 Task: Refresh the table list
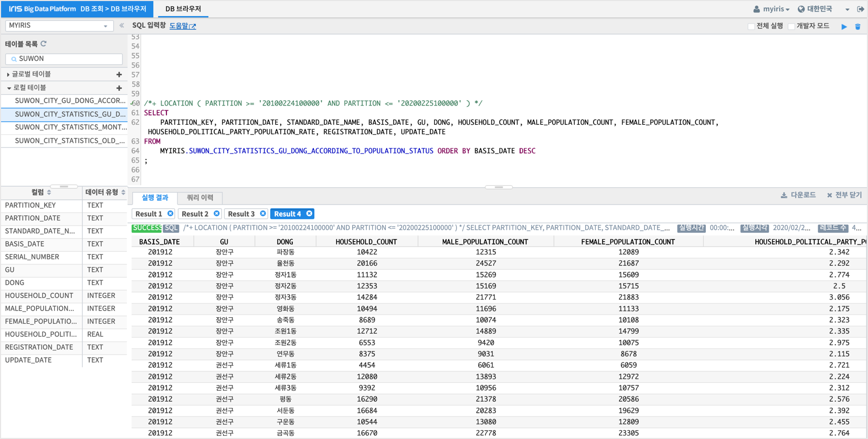[x=44, y=44]
